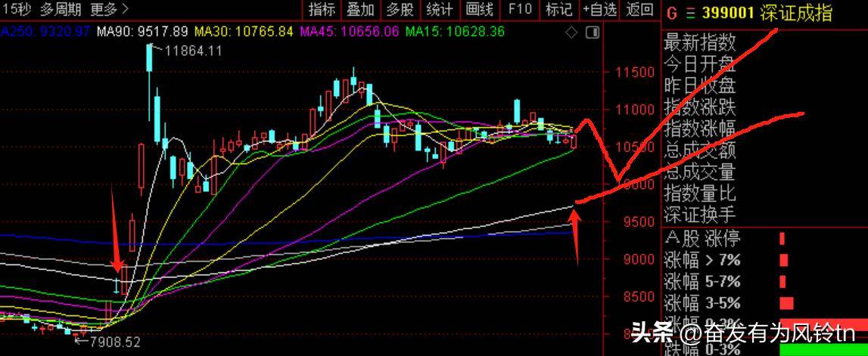868x356 pixels.
Task: Click the 指数涨幅 row
Action: pyautogui.click(x=700, y=128)
